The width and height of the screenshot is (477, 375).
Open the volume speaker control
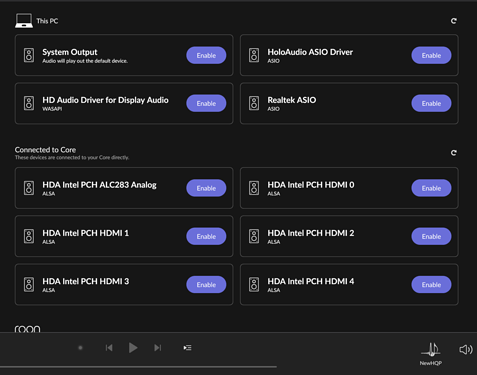point(466,349)
